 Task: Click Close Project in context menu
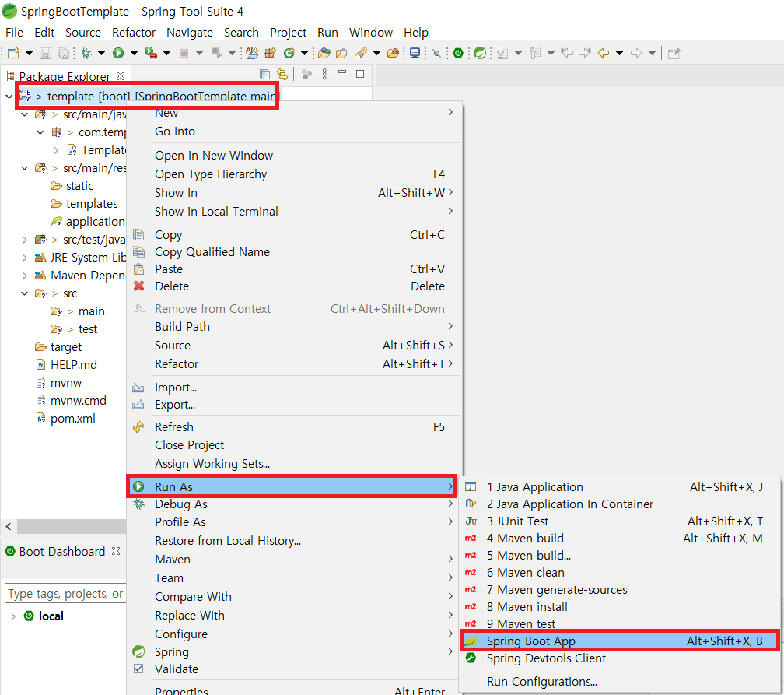[x=294, y=445]
